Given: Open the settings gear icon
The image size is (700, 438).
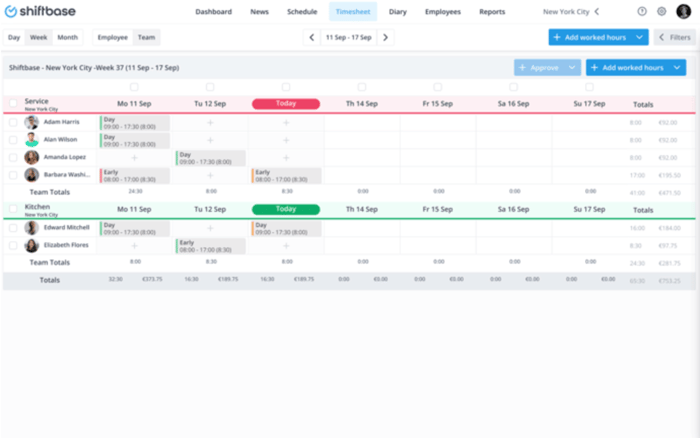Looking at the screenshot, I should [661, 12].
